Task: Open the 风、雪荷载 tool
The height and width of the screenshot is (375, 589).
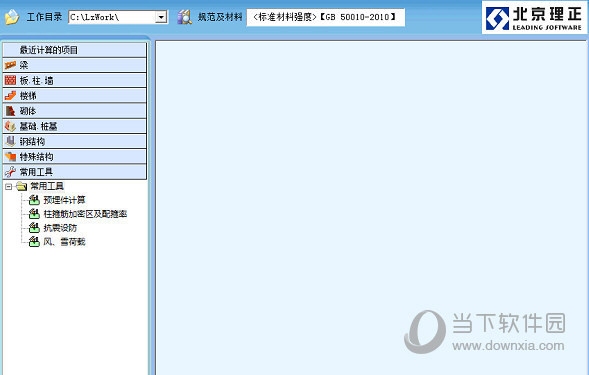Action: pyautogui.click(x=64, y=242)
